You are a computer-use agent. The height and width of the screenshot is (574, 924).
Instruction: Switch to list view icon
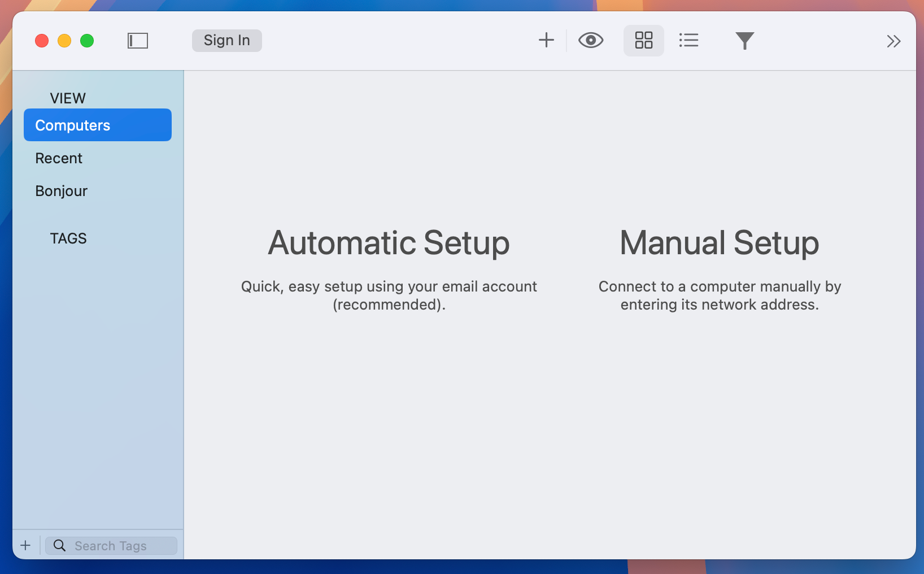(688, 40)
